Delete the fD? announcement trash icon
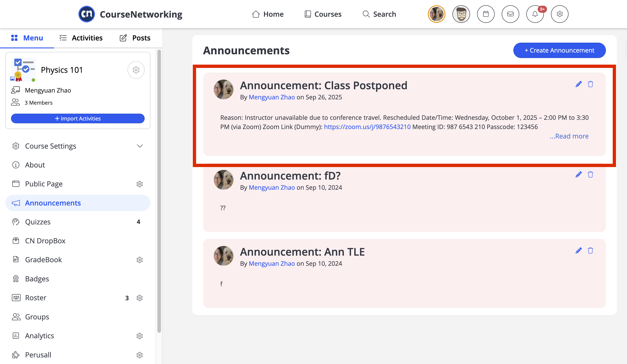This screenshot has width=627, height=364. (591, 174)
